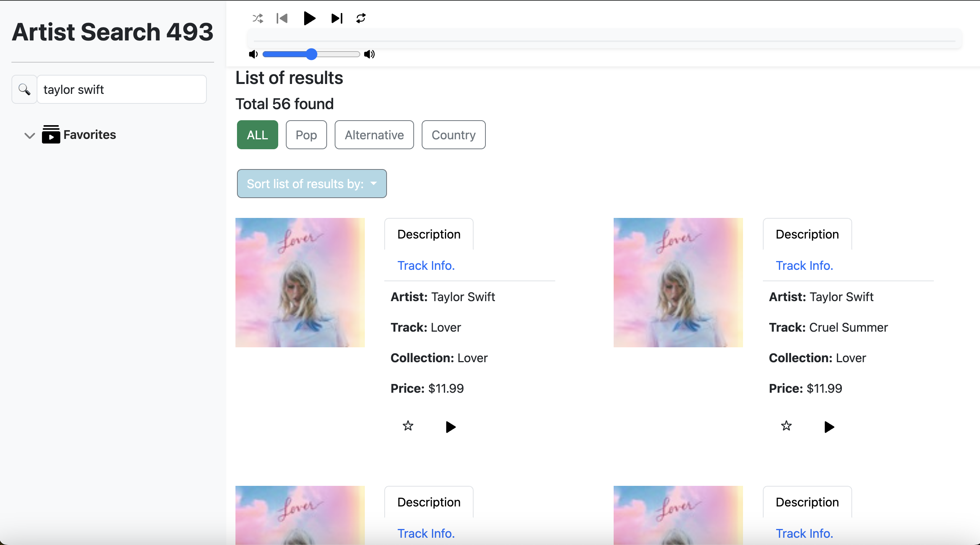Open Track Info. tab for Lover track
Image resolution: width=980 pixels, height=545 pixels.
[426, 265]
